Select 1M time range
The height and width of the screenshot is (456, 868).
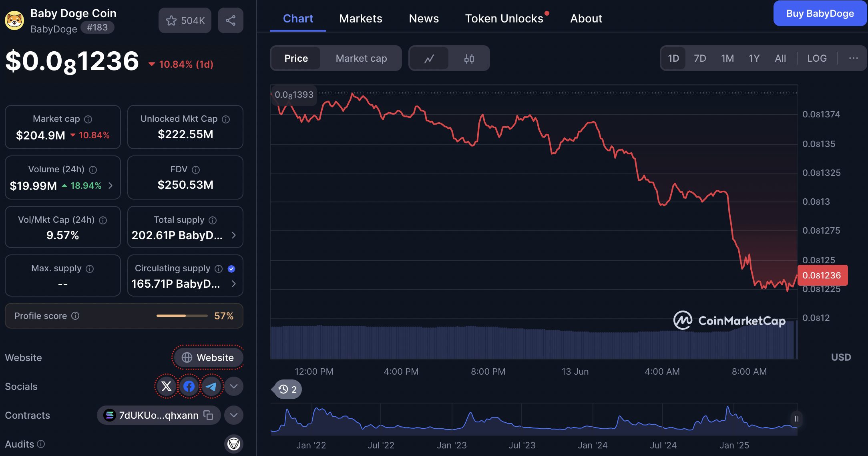[727, 59]
